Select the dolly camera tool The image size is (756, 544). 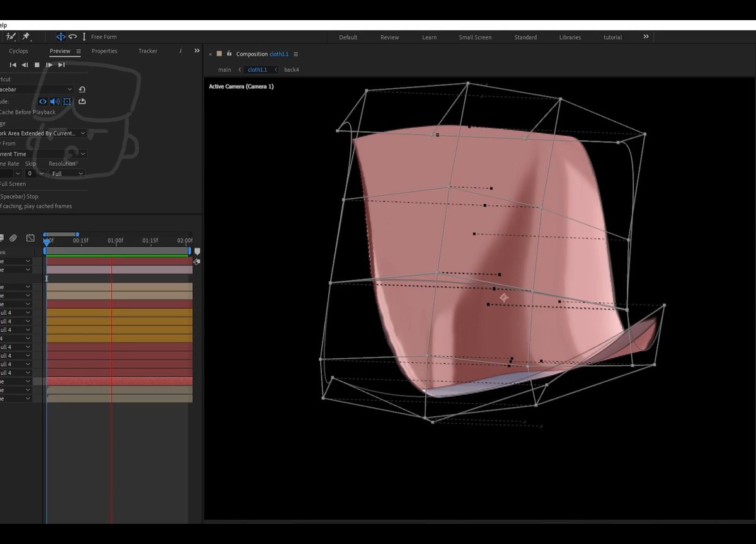(x=84, y=37)
